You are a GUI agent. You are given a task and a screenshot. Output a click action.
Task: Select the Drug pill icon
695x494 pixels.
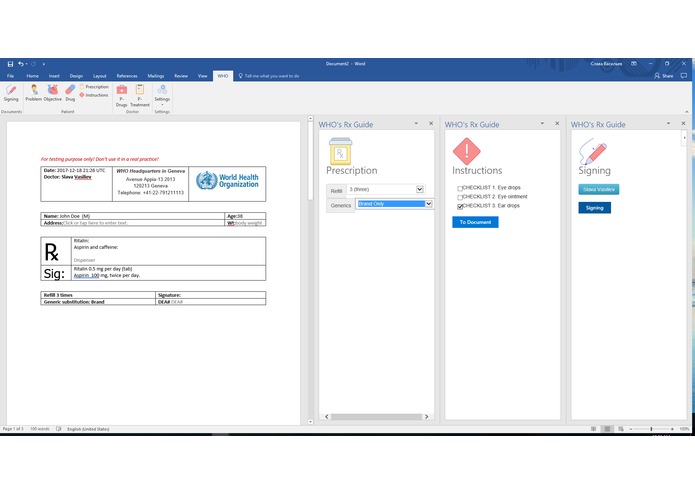(70, 93)
